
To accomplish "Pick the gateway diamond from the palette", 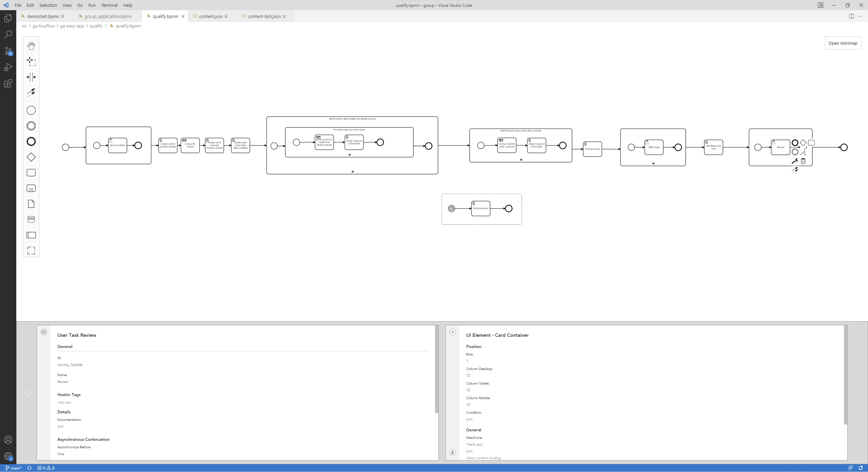I will click(31, 157).
